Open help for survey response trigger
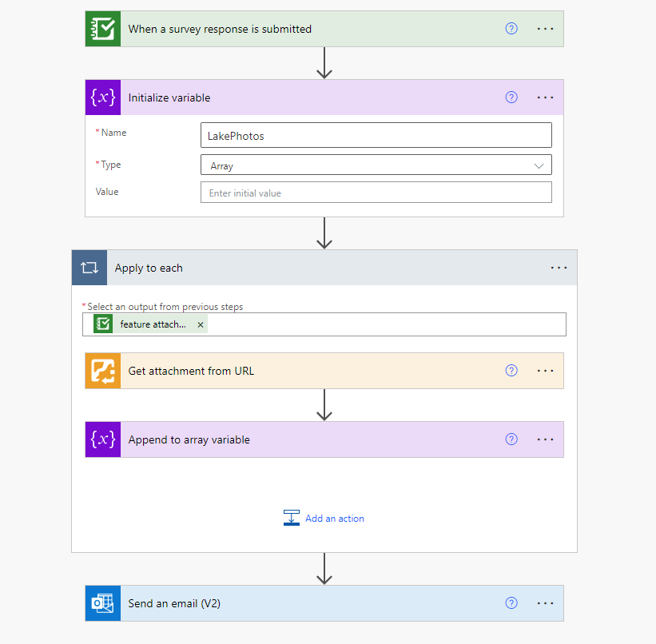 [512, 29]
